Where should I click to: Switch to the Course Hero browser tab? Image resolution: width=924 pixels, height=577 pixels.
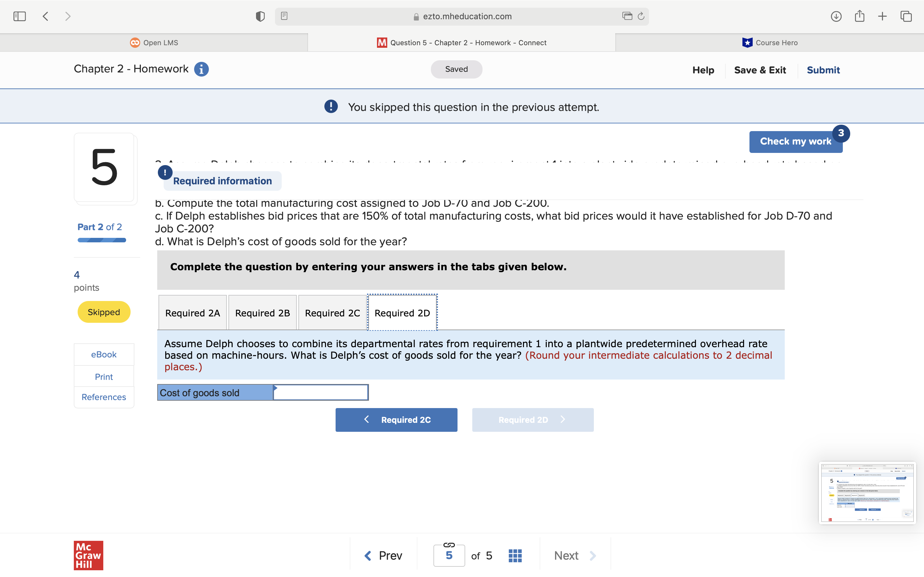pos(770,42)
